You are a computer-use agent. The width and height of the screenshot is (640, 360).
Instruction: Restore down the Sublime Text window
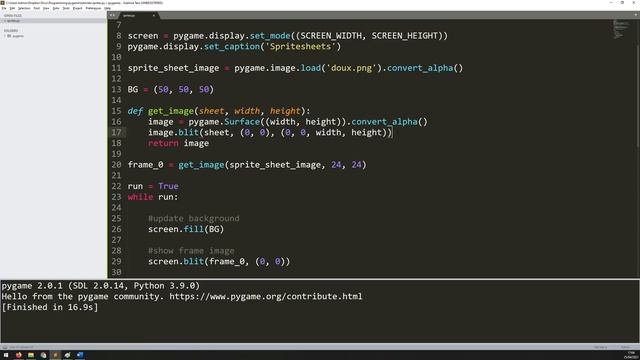click(622, 2)
